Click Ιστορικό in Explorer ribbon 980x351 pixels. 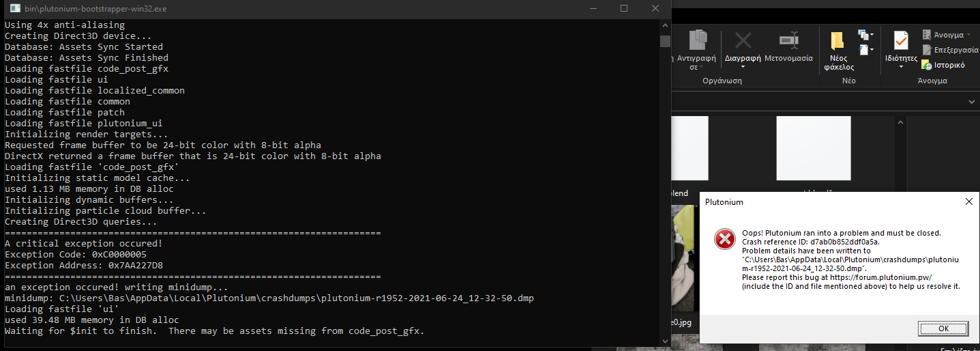pyautogui.click(x=943, y=65)
